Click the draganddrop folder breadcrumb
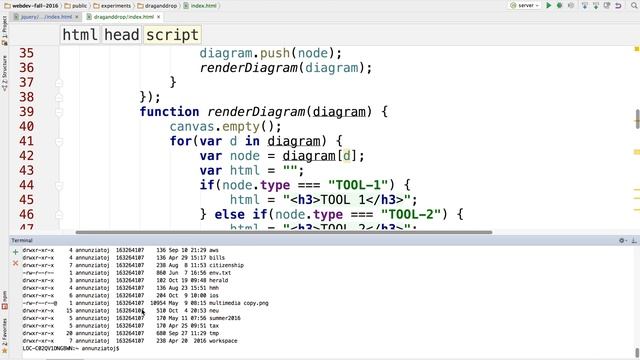The height and width of the screenshot is (360, 640). [157, 6]
